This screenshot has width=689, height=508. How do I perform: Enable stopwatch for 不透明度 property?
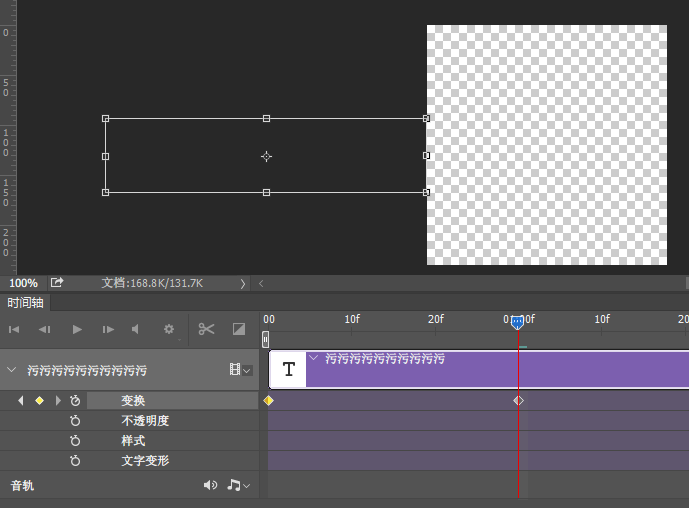tap(75, 421)
